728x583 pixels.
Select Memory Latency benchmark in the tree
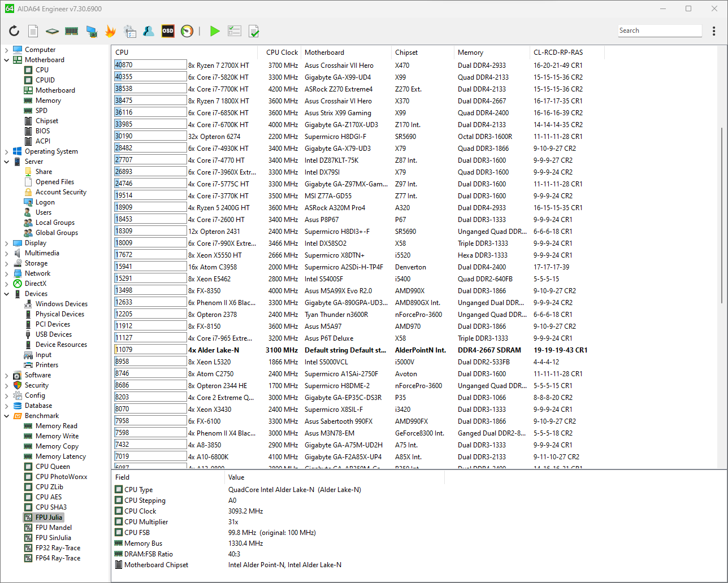[60, 456]
